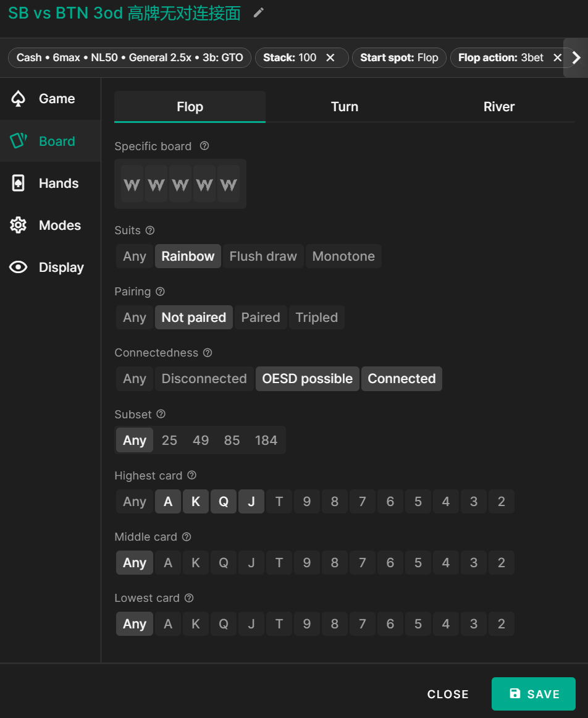Viewport: 588px width, 718px height.
Task: Switch to the Turn tab
Action: click(x=344, y=107)
